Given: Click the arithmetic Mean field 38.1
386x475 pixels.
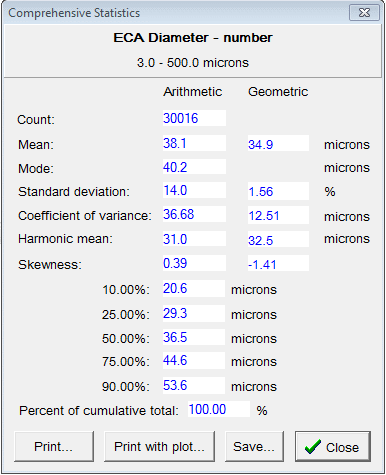Looking at the screenshot, I should (x=194, y=143).
